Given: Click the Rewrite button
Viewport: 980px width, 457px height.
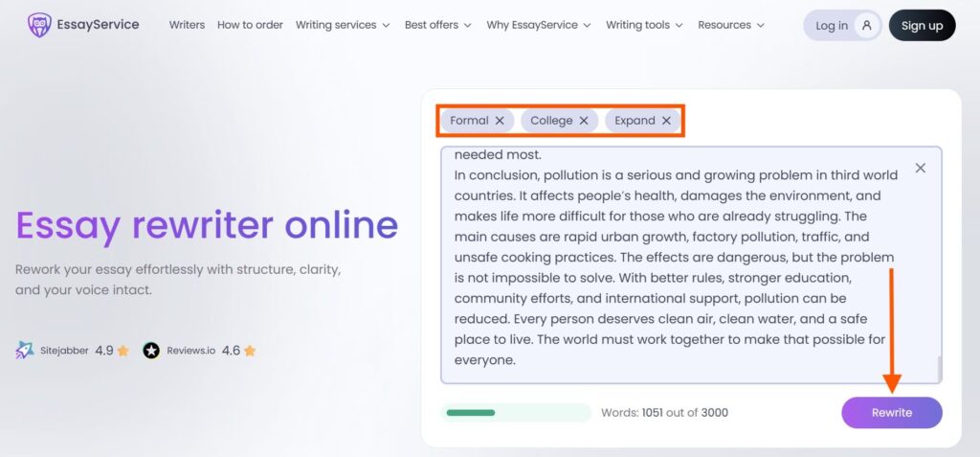Looking at the screenshot, I should (892, 413).
